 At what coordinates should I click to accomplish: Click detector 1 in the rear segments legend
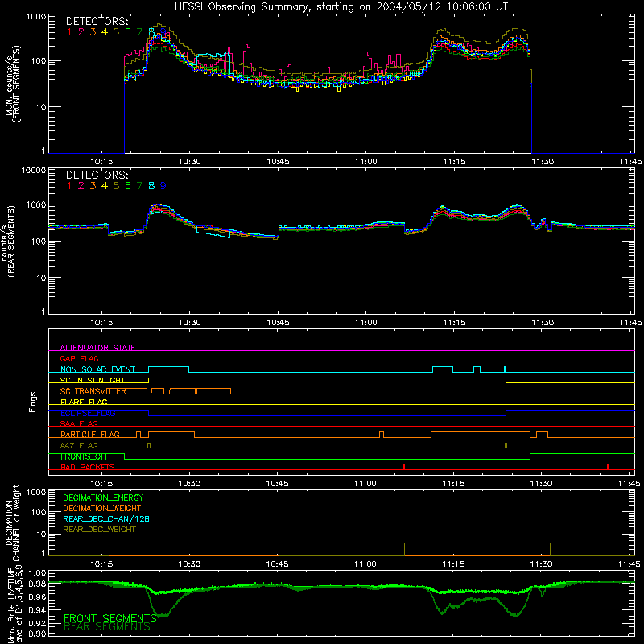point(69,186)
